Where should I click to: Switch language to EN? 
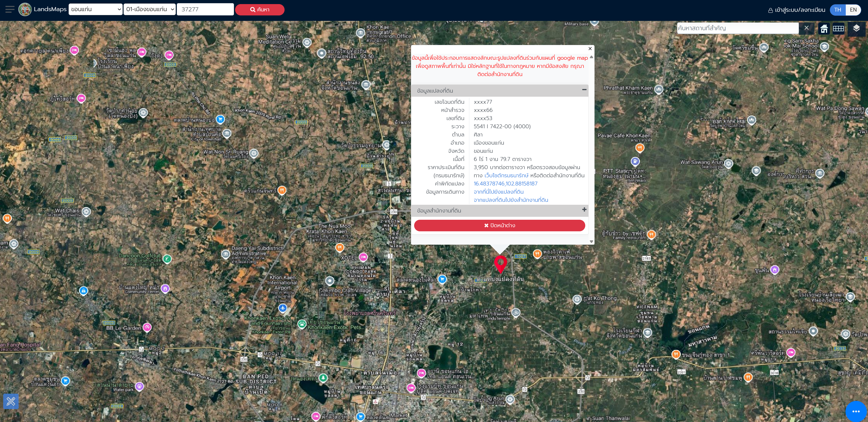853,10
